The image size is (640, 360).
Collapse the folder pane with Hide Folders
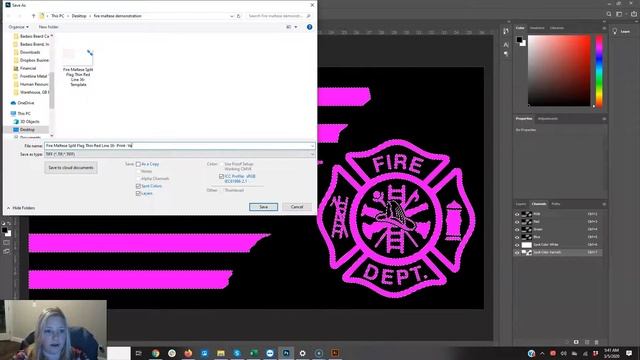tap(21, 208)
